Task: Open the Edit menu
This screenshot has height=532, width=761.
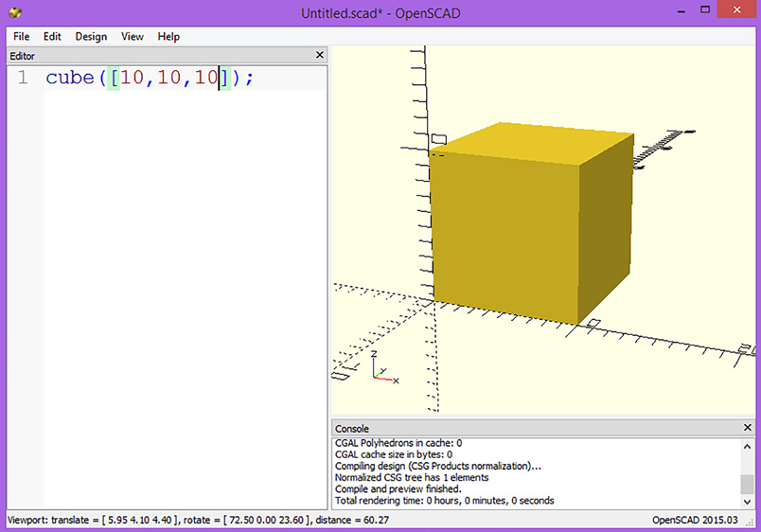Action: tap(52, 36)
